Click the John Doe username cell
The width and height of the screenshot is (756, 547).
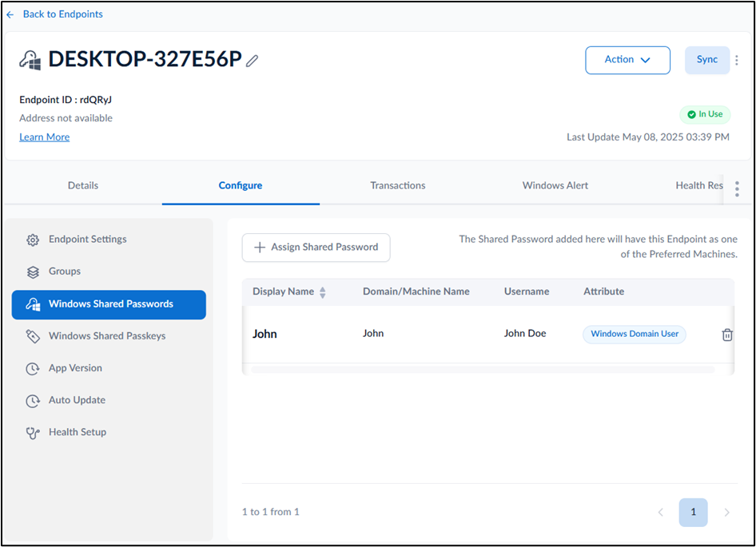525,334
